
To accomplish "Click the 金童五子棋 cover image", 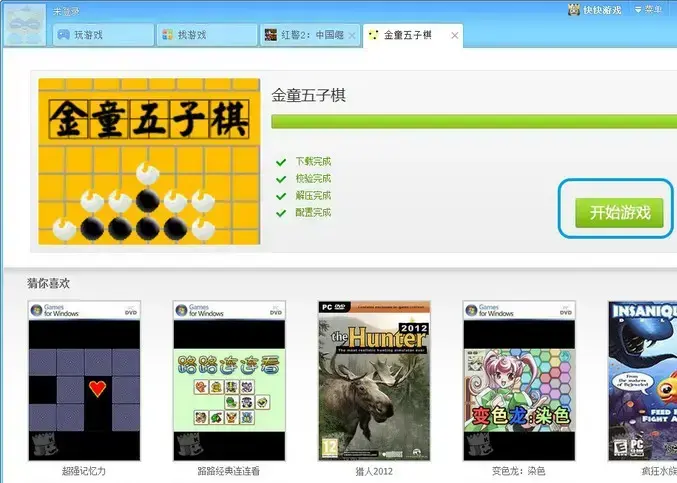I will [x=149, y=161].
